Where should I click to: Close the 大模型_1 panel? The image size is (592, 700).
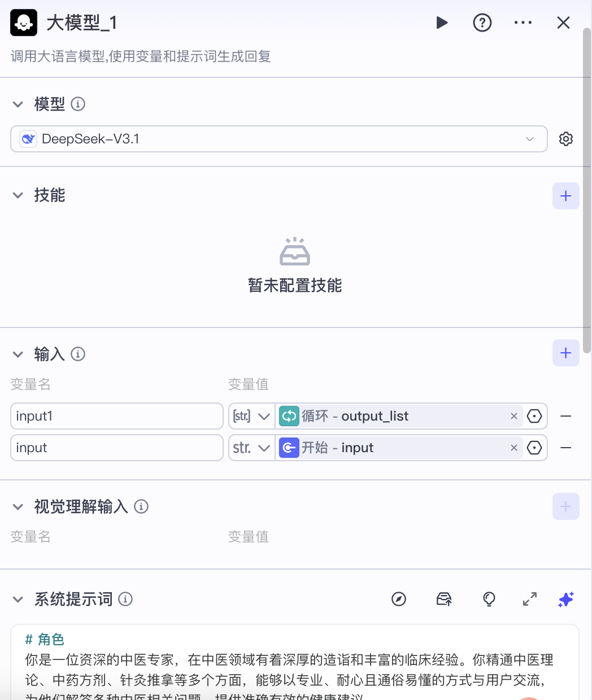(x=563, y=23)
